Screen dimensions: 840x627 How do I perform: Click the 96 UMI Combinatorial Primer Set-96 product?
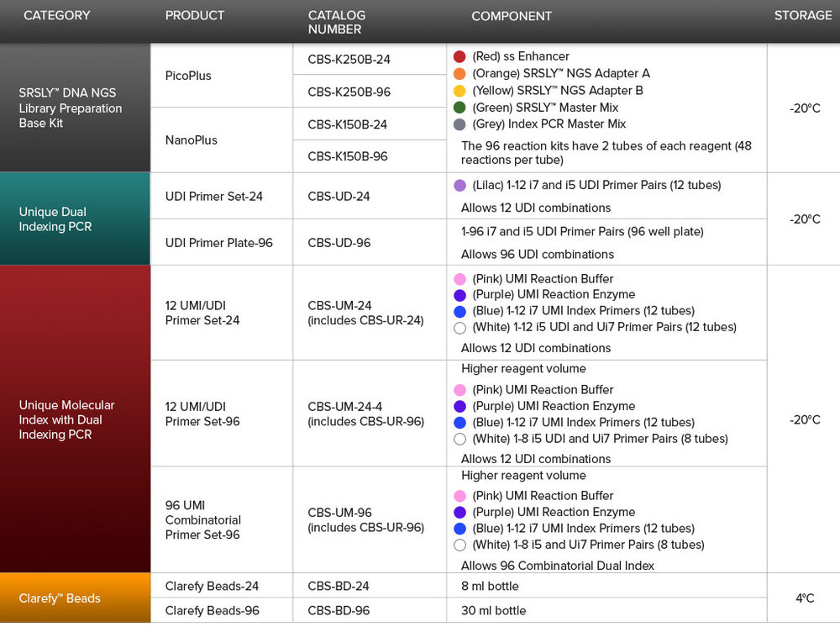[x=203, y=519]
